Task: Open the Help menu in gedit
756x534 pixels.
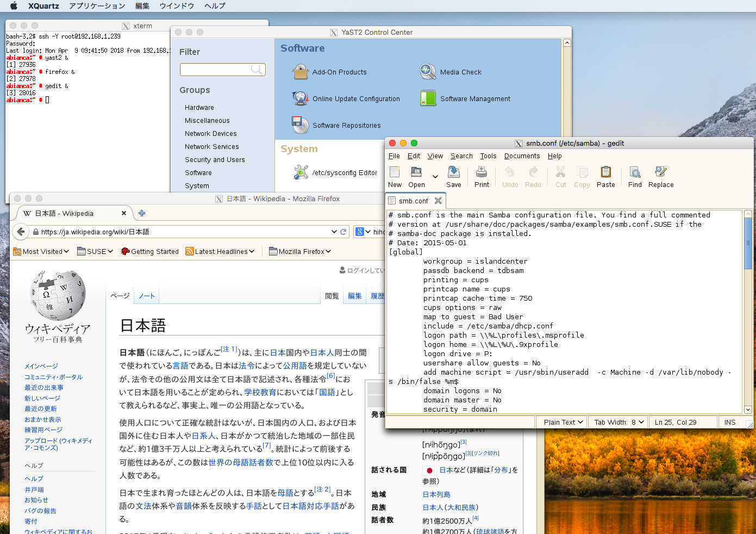Action: pyautogui.click(x=554, y=156)
